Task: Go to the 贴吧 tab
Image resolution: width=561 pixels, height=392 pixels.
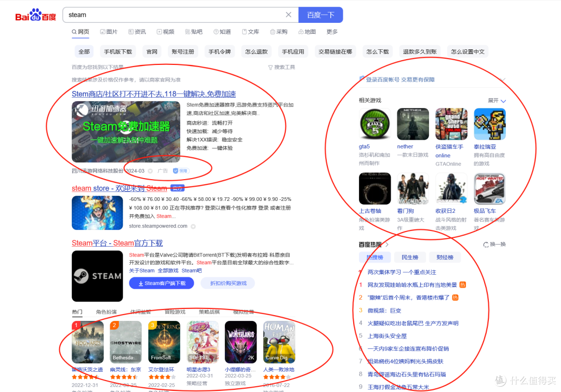Action: (194, 32)
